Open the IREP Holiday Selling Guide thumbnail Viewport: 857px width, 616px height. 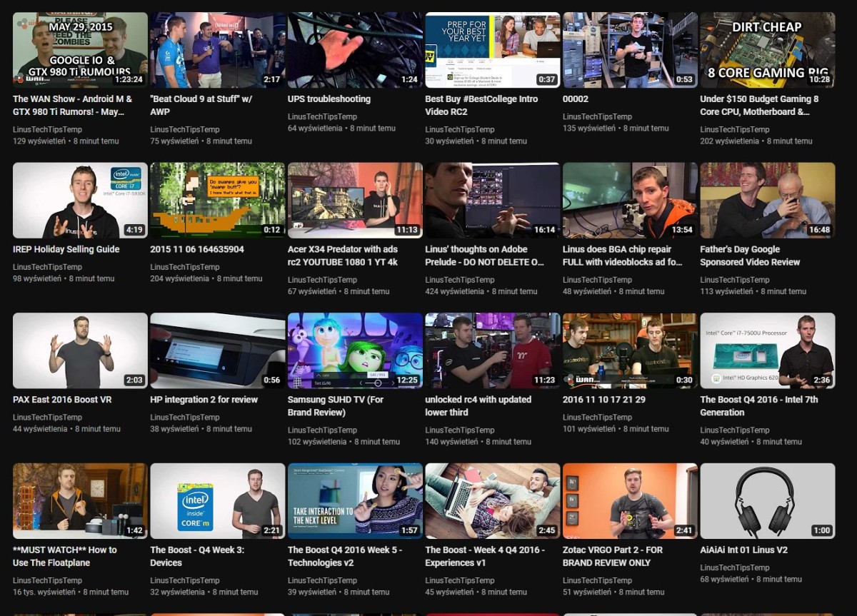(79, 200)
